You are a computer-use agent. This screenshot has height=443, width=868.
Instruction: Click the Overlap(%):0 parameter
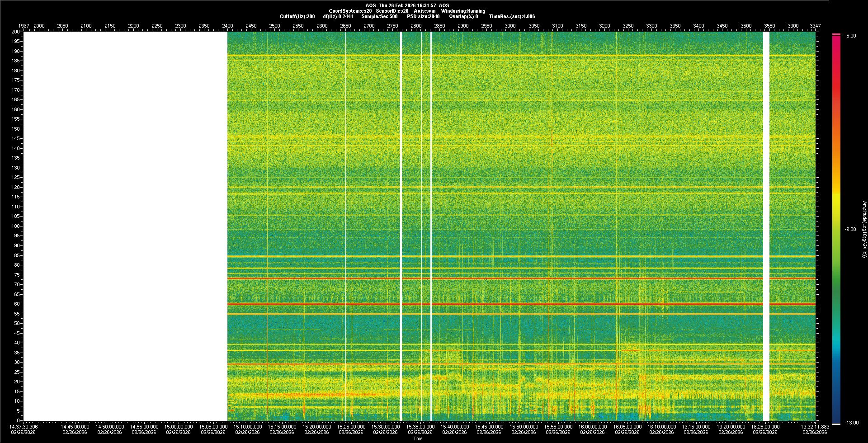click(463, 16)
